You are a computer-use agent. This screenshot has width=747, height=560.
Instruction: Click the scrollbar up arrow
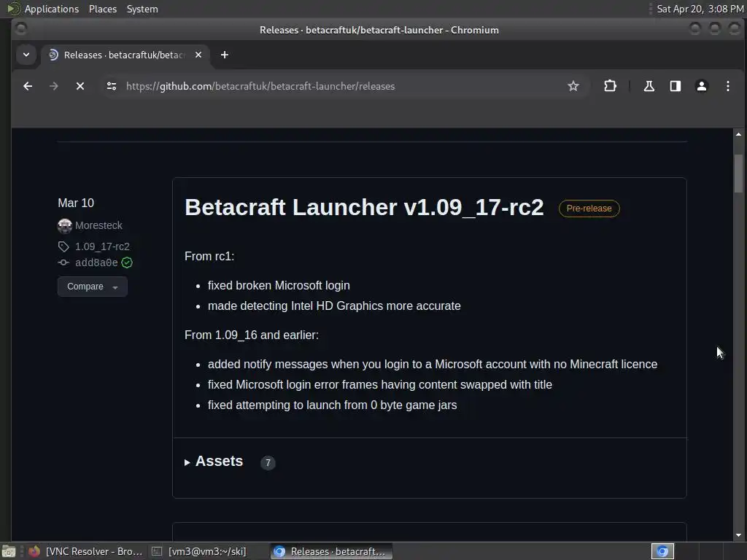(738, 134)
